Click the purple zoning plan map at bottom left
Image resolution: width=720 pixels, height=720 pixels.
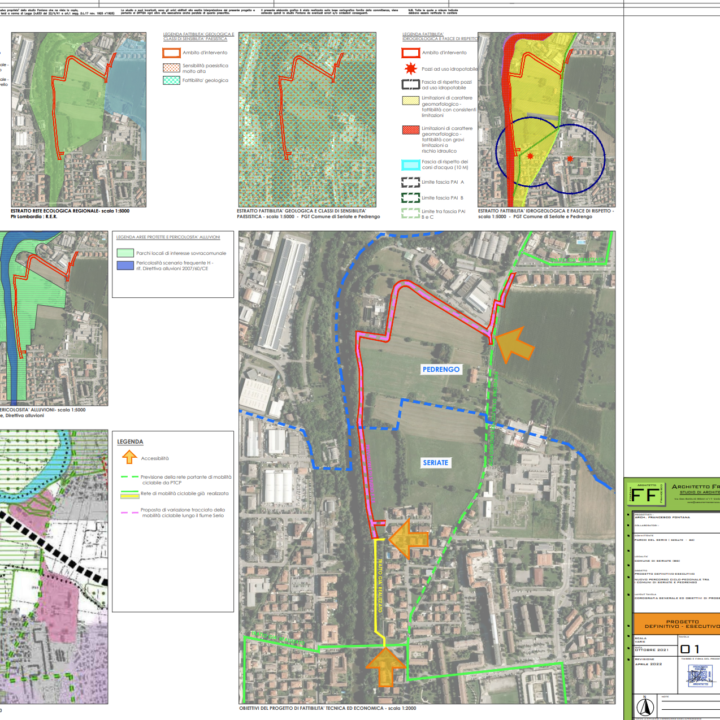(x=54, y=567)
